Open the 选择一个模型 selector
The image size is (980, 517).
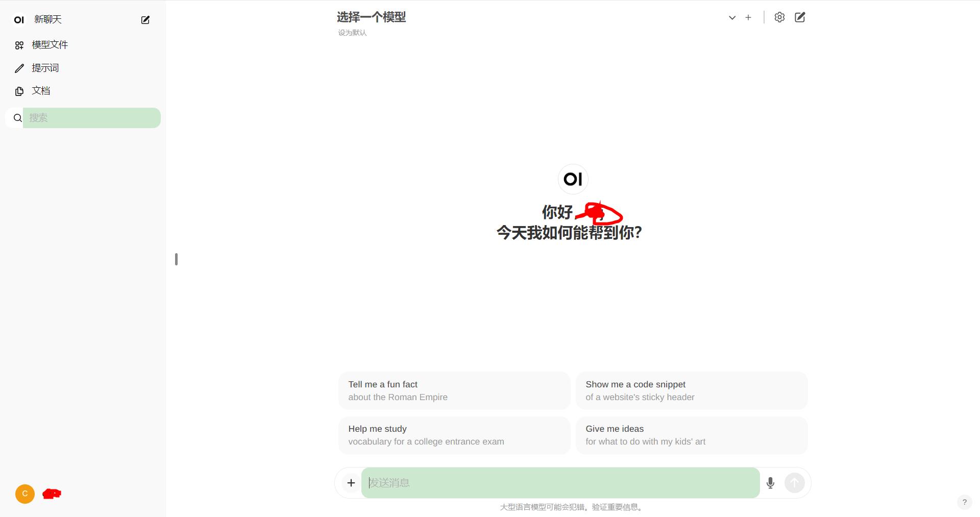371,17
